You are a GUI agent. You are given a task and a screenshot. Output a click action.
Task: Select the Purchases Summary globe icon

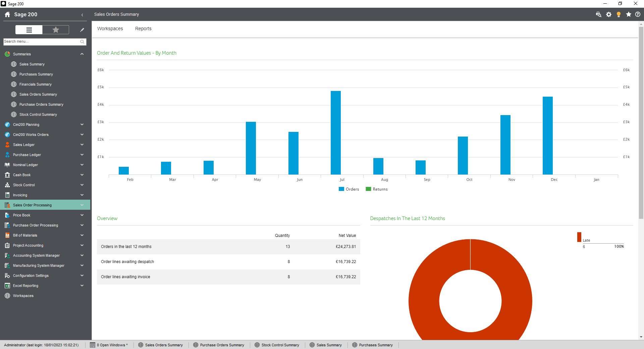[13, 74]
